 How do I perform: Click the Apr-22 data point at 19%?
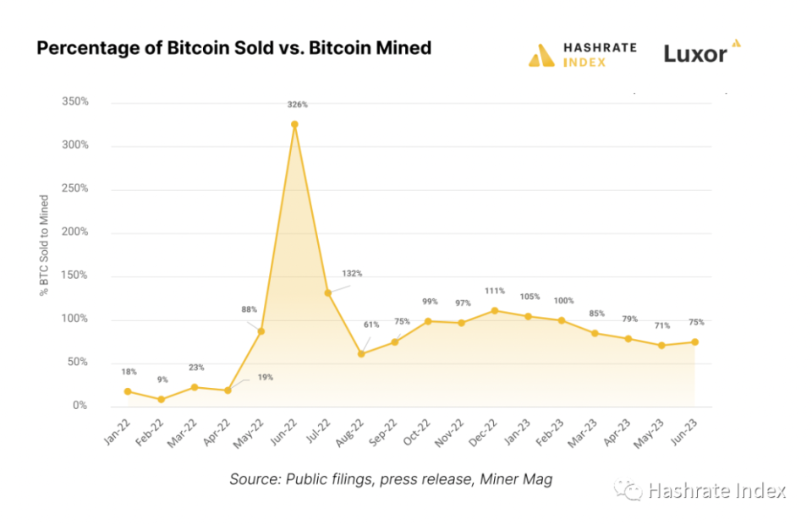pyautogui.click(x=228, y=390)
